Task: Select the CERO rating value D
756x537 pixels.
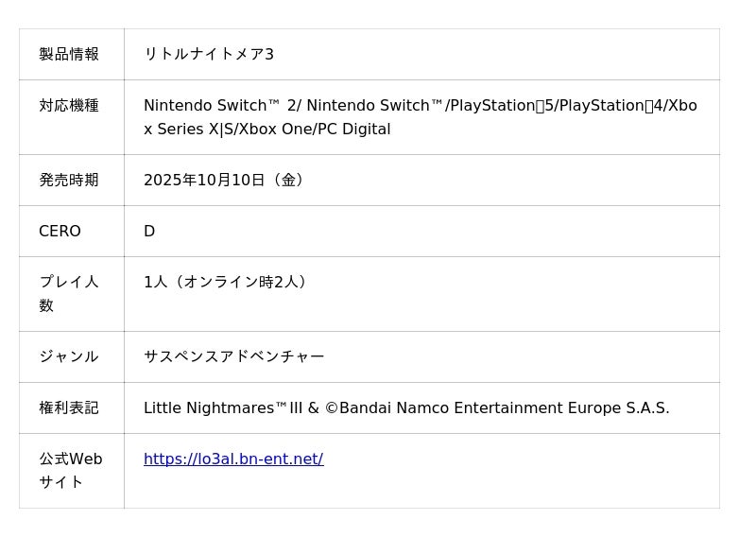Action: pos(149,232)
